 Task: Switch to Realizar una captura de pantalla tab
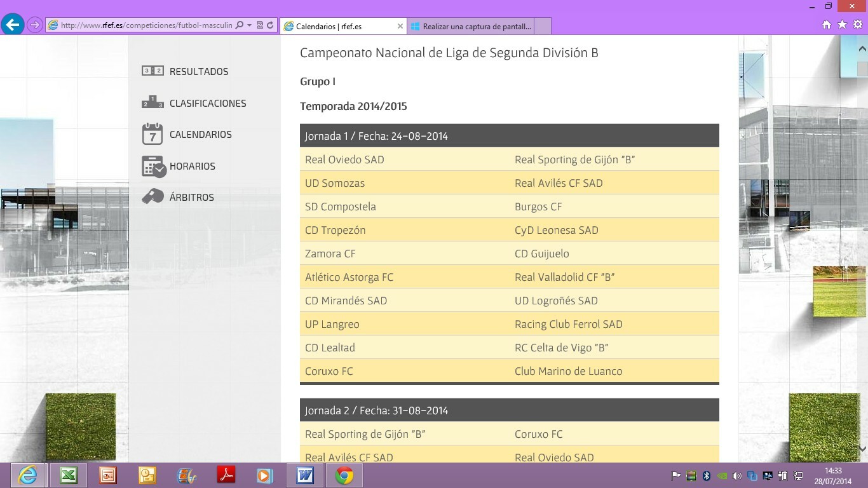coord(470,26)
